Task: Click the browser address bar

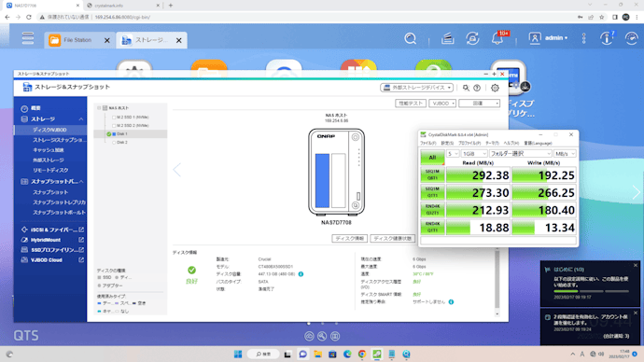Action: coord(304,17)
